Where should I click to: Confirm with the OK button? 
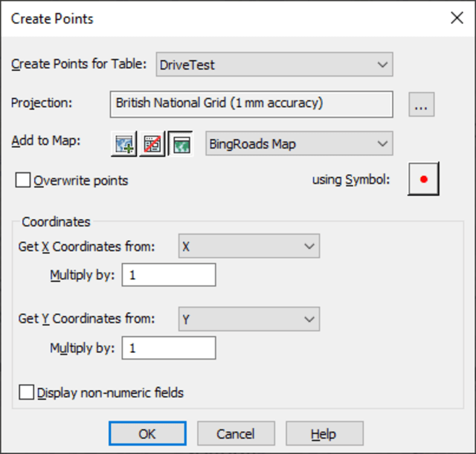click(x=147, y=433)
